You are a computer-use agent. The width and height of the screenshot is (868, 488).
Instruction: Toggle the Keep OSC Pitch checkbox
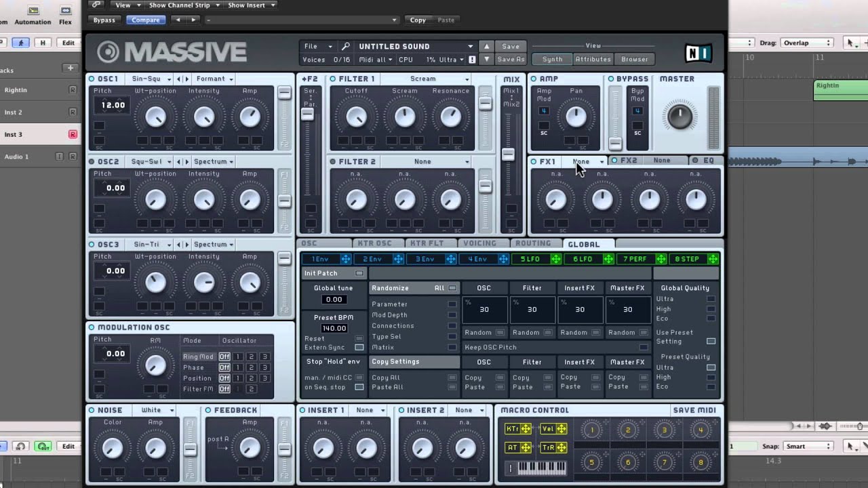click(644, 348)
